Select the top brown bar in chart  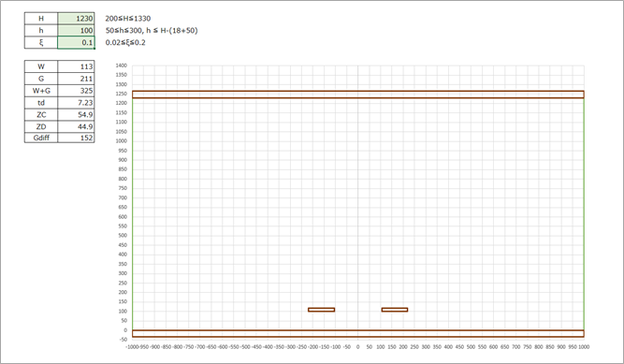coord(357,95)
